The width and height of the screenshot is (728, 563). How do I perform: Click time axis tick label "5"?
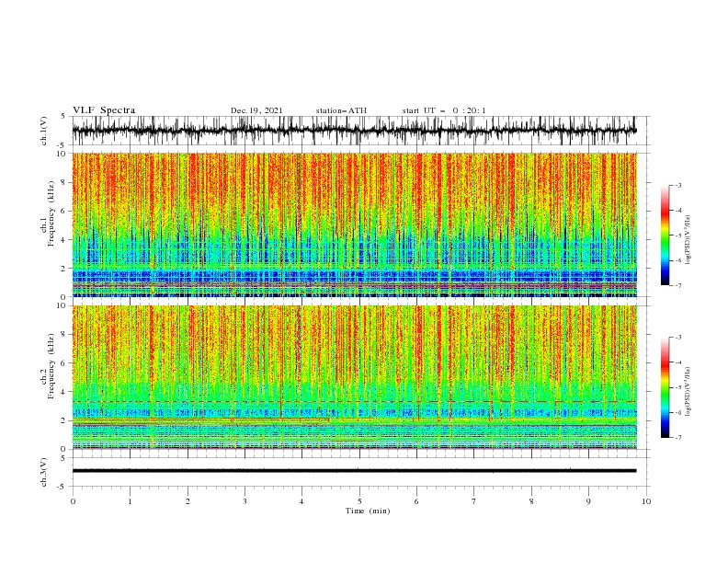[359, 501]
